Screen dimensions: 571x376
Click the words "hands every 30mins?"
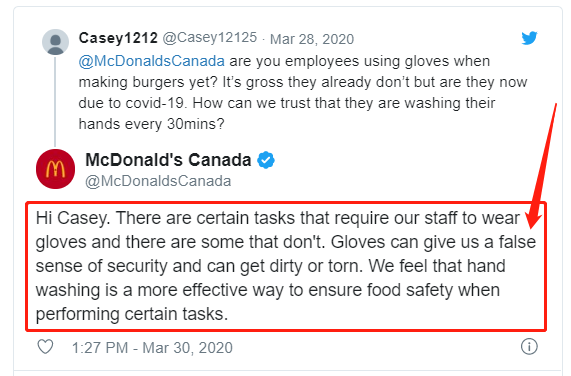click(151, 124)
